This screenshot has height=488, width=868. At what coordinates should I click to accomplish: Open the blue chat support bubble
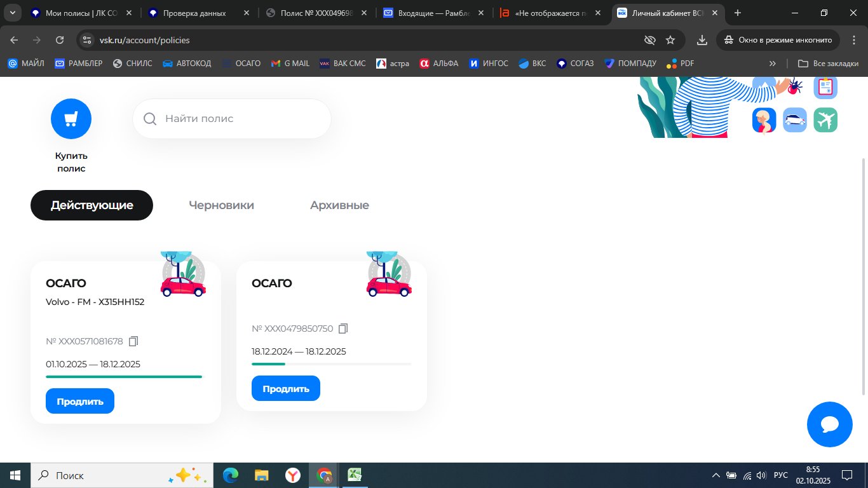829,424
